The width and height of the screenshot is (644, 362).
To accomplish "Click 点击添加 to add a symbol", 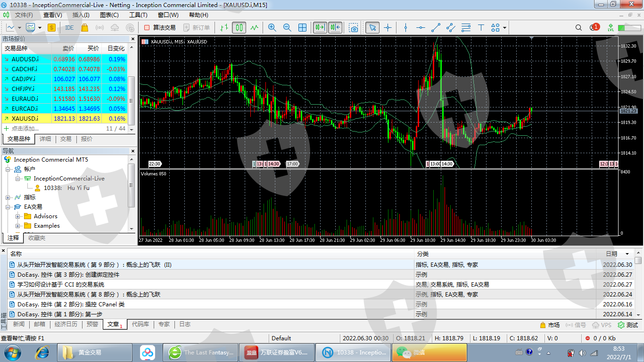I will pyautogui.click(x=25, y=129).
